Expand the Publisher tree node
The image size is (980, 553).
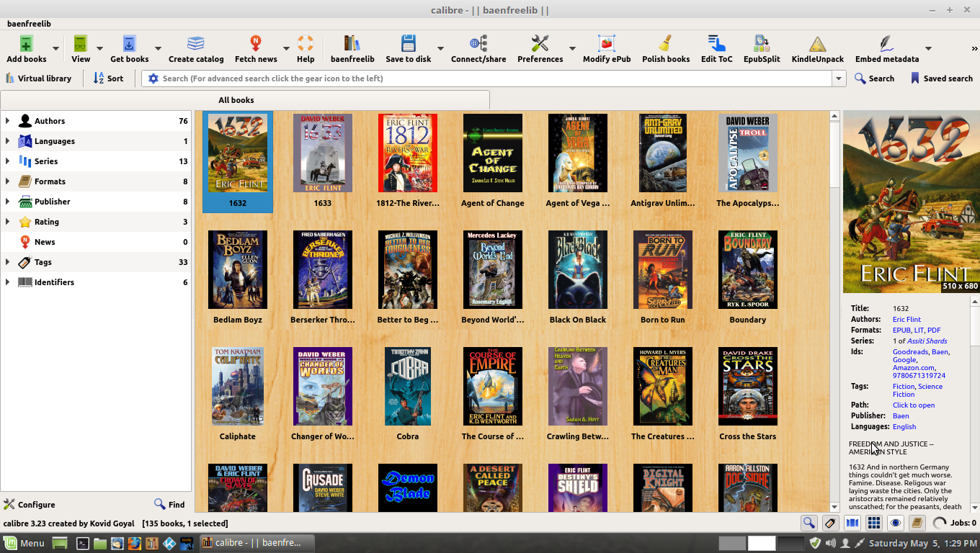tap(8, 202)
